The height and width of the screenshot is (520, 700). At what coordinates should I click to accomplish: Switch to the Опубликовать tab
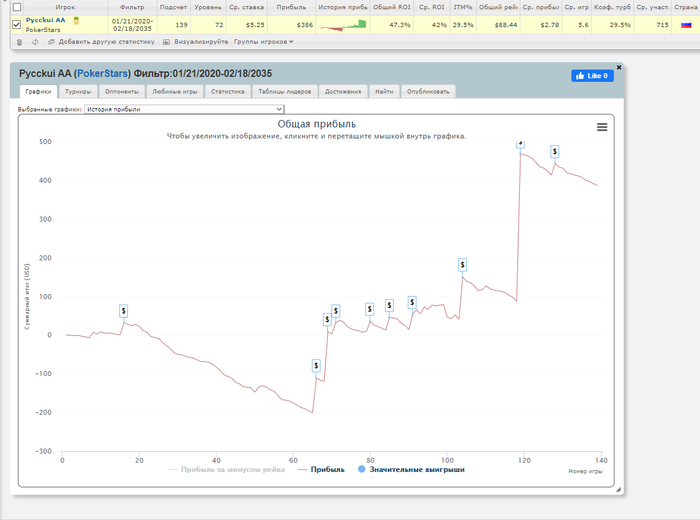(428, 92)
